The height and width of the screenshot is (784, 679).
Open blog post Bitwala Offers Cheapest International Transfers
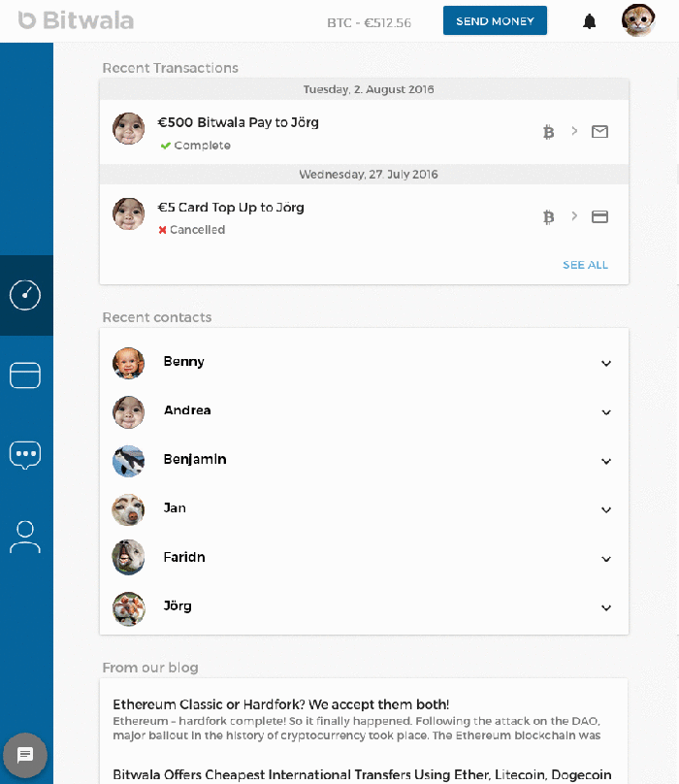362,774
